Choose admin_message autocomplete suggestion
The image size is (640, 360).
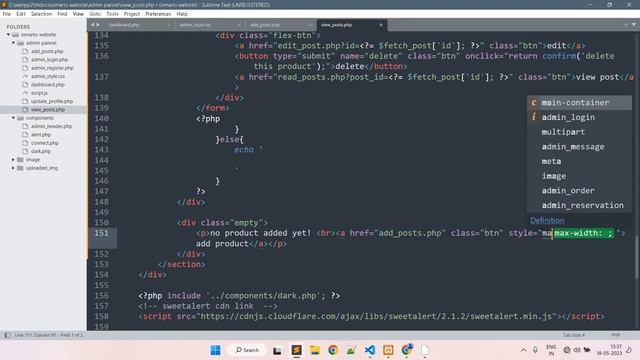click(x=579, y=147)
